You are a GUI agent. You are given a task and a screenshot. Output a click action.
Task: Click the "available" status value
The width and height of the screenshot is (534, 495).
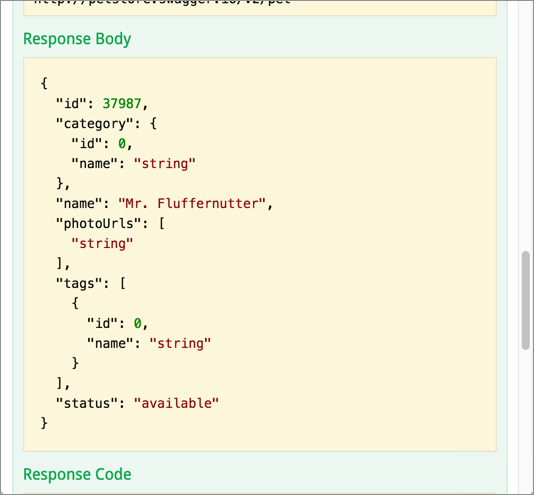tap(176, 403)
